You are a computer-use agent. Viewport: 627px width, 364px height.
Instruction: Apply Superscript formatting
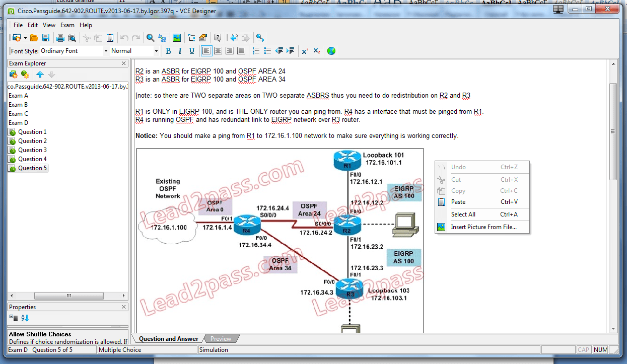tap(305, 51)
